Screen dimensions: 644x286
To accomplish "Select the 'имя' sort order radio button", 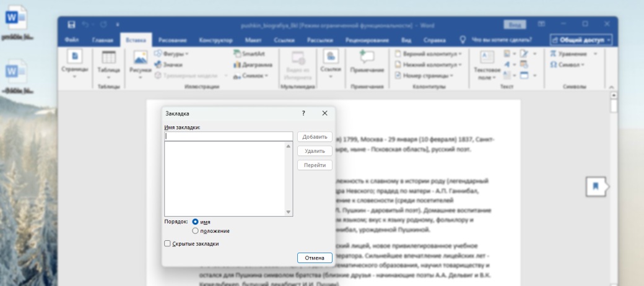I will [x=196, y=222].
